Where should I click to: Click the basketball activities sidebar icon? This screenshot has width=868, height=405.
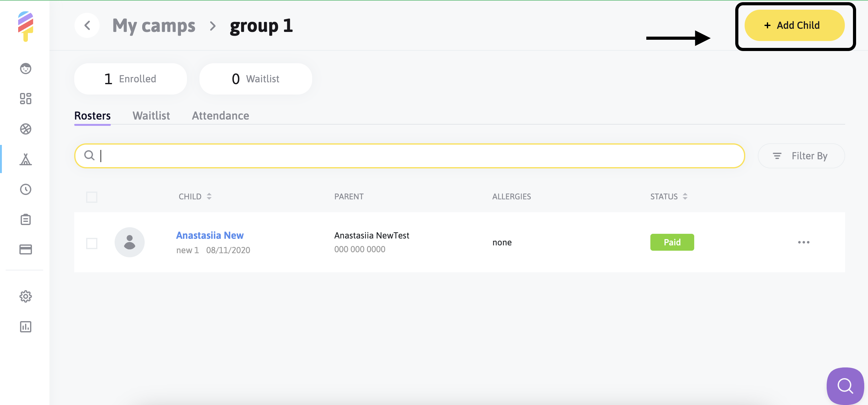pos(26,129)
